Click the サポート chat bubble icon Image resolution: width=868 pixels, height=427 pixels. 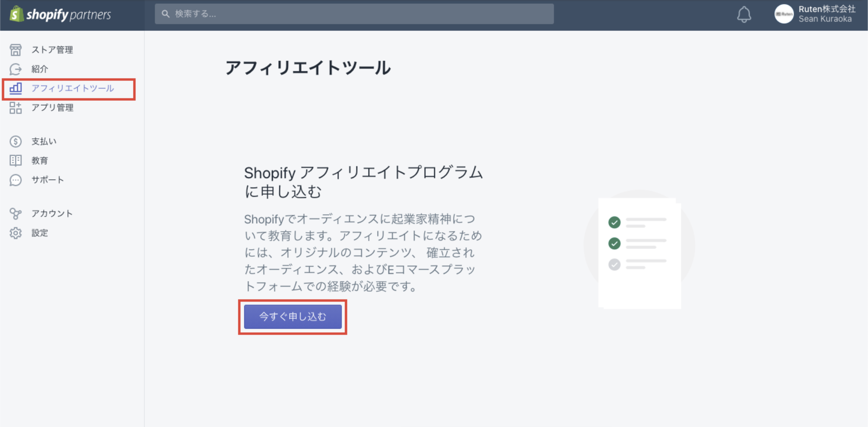(15, 180)
